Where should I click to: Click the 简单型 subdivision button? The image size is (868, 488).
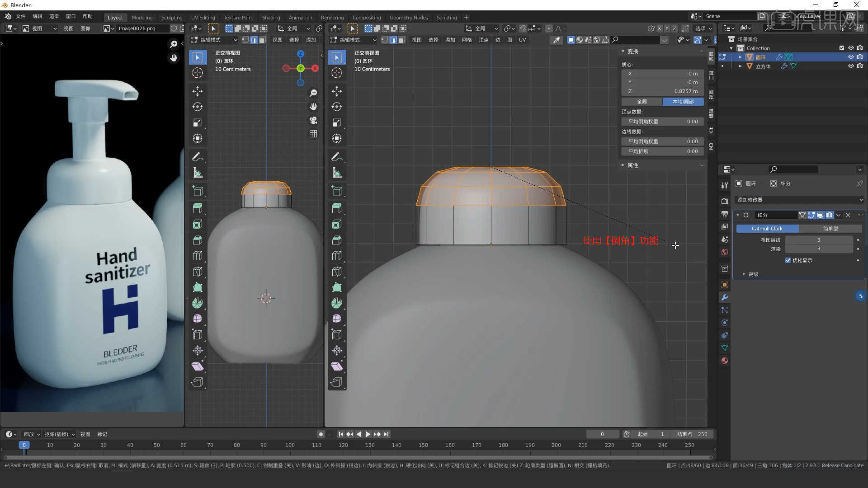pos(830,229)
